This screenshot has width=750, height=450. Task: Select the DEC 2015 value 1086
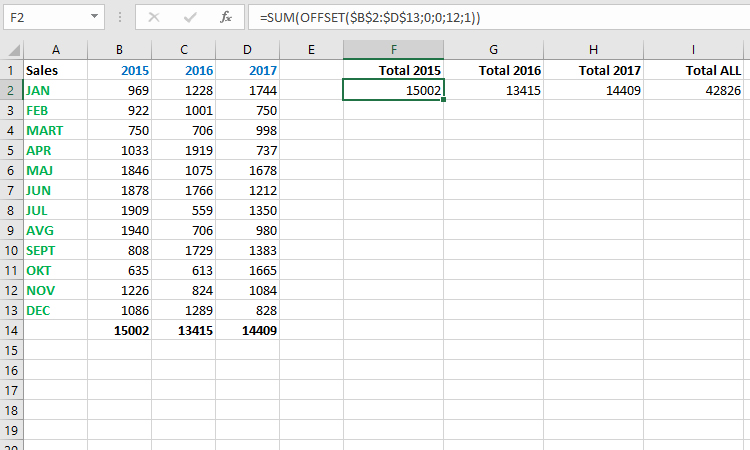pos(119,310)
